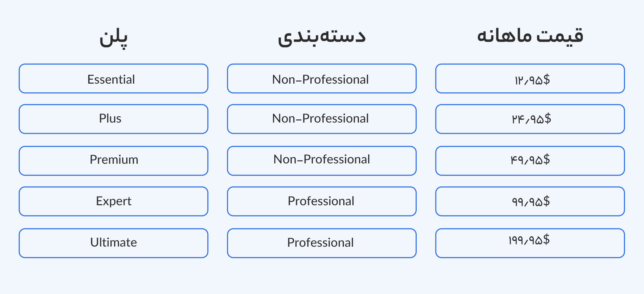Click the پلن column heading
644x294 pixels.
pyautogui.click(x=113, y=37)
